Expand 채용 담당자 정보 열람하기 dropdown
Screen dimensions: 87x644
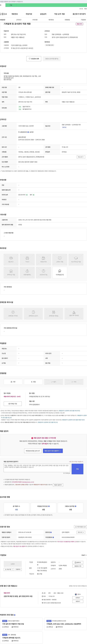coord(53,451)
